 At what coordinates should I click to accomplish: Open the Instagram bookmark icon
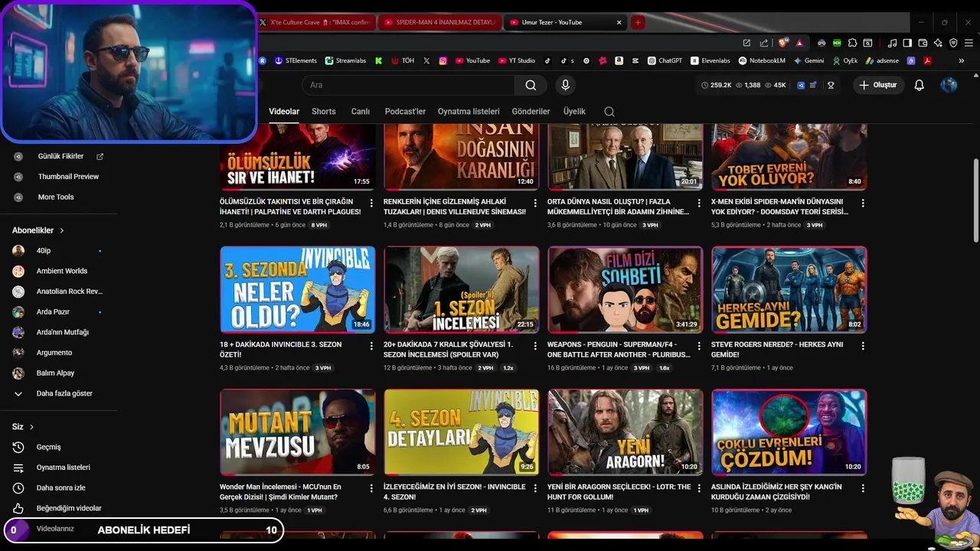tap(443, 60)
